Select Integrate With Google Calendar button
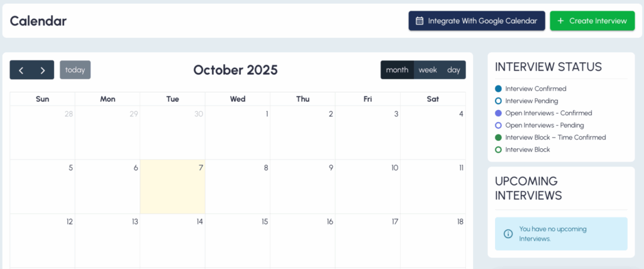 coord(477,21)
